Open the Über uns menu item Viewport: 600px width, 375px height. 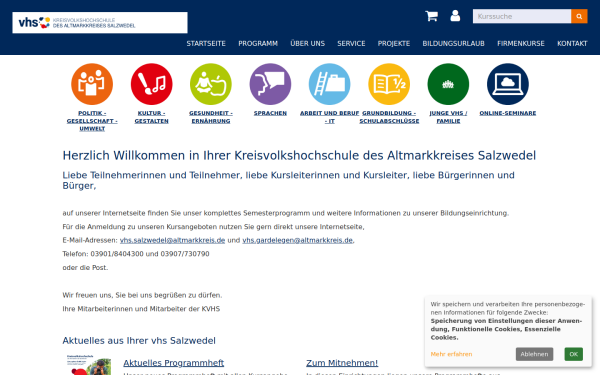[x=307, y=44]
